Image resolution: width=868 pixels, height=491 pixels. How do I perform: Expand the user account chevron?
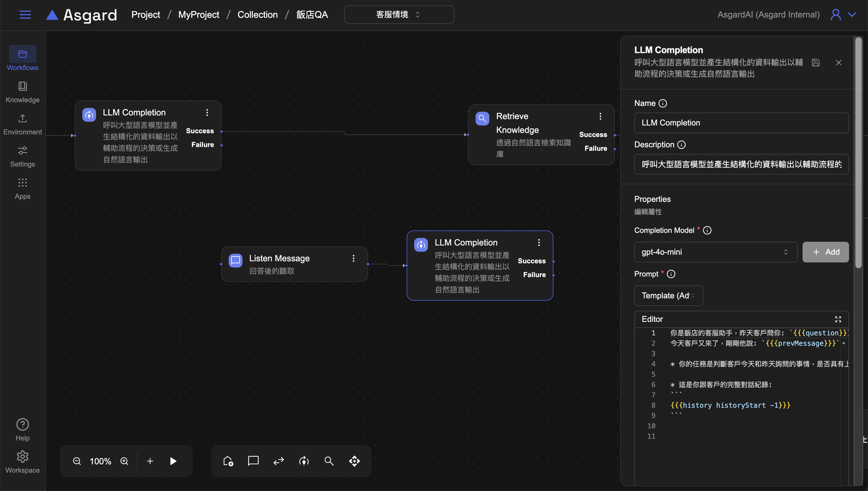[x=852, y=15]
